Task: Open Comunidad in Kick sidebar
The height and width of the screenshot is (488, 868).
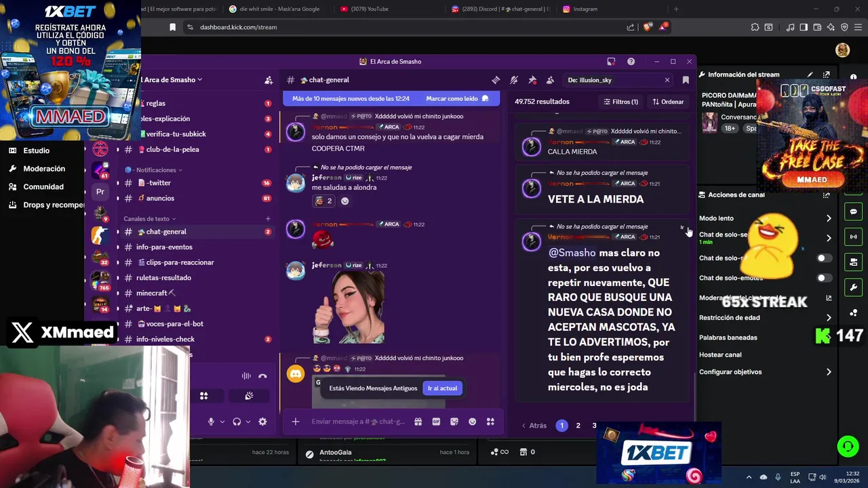Action: click(x=43, y=186)
